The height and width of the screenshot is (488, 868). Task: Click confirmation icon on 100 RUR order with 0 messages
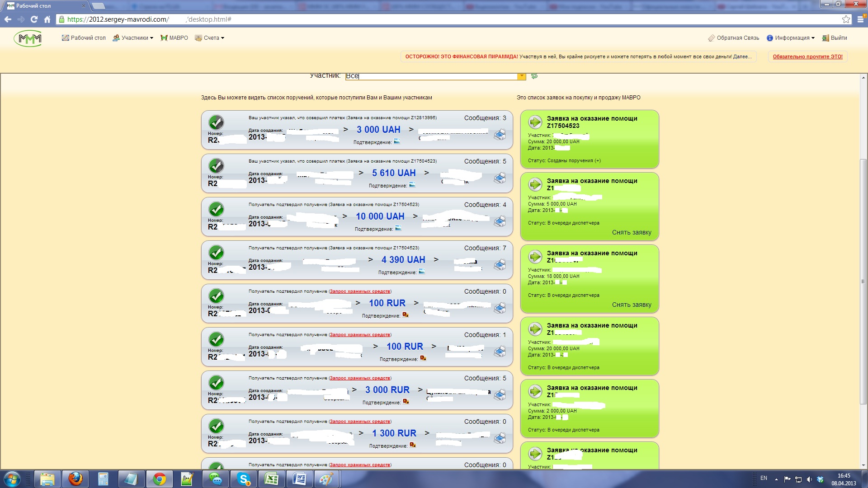tap(406, 315)
